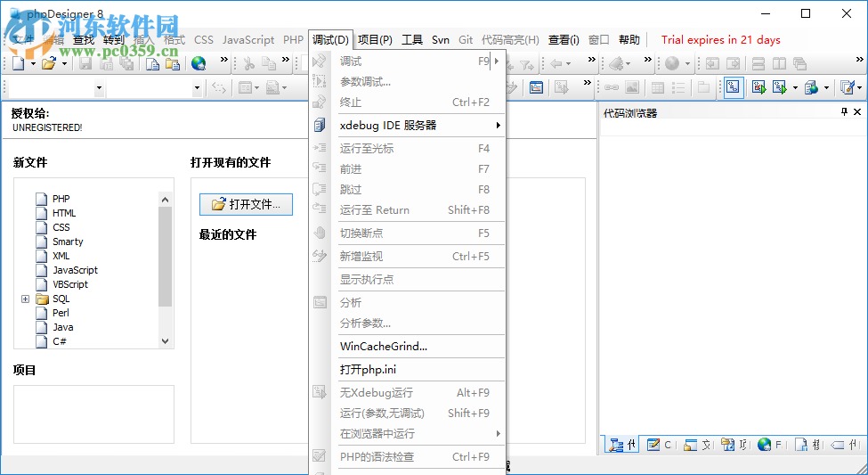Open the 查看(i) menu
The width and height of the screenshot is (868, 475).
pyautogui.click(x=564, y=40)
